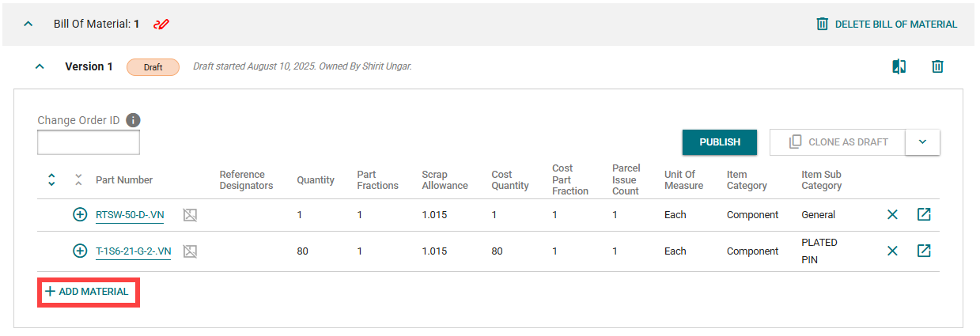The width and height of the screenshot is (980, 336).
Task: Open T-1S6-21-G-2-.VN in new window icon
Action: (x=923, y=251)
